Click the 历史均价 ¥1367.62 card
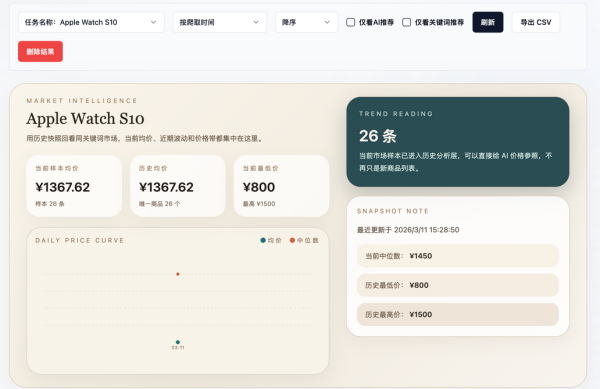 [x=178, y=186]
